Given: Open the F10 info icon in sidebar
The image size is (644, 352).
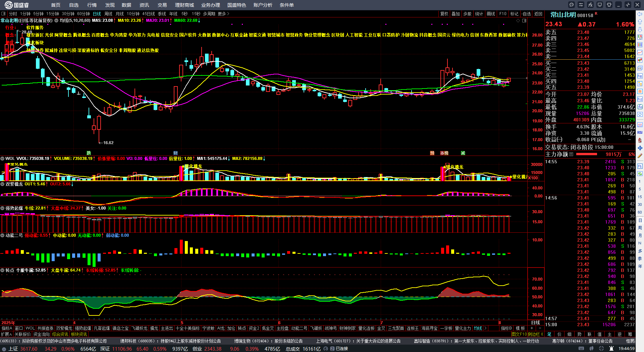Looking at the screenshot, I should pyautogui.click(x=640, y=76).
